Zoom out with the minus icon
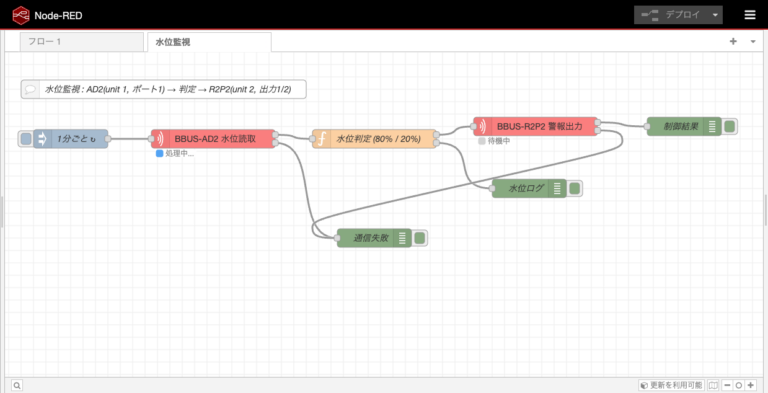This screenshot has height=393, width=768. [x=727, y=385]
